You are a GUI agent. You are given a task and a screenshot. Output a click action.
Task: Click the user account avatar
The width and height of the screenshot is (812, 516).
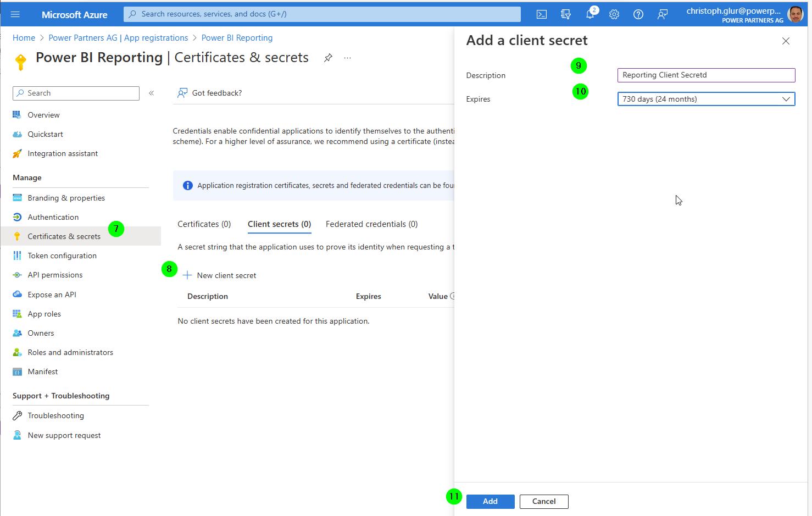pos(795,14)
